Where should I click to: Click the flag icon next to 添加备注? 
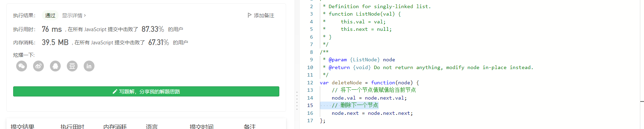pyautogui.click(x=249, y=15)
